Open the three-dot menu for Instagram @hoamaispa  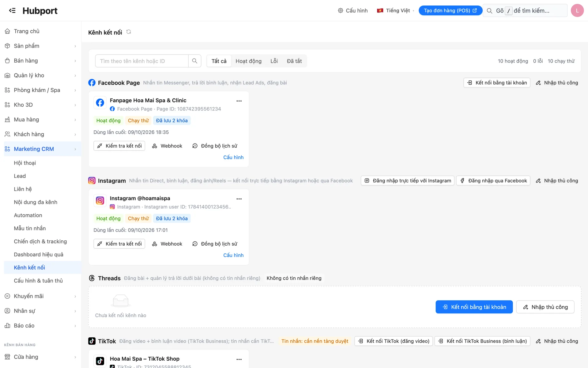pos(239,199)
